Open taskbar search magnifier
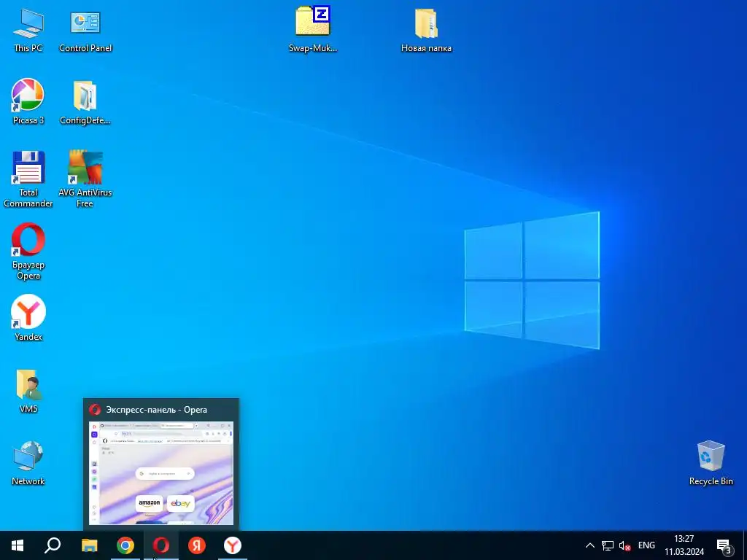This screenshot has height=560, width=747. pos(53,545)
